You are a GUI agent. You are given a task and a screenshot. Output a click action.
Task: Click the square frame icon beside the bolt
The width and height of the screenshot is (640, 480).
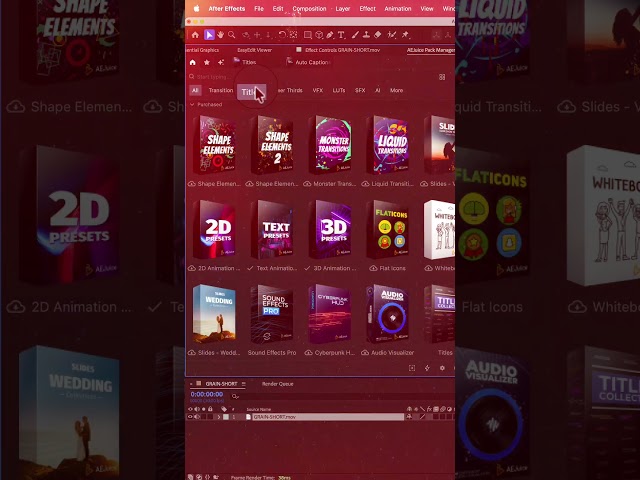[x=412, y=368]
